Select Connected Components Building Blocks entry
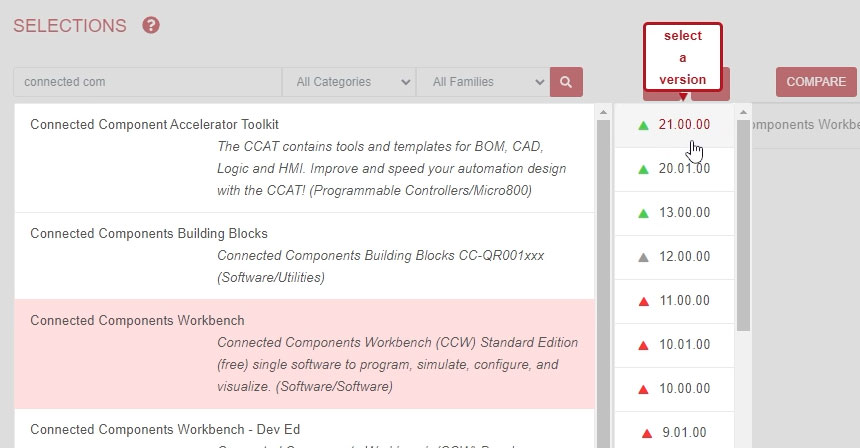This screenshot has width=860, height=448. tap(304, 256)
